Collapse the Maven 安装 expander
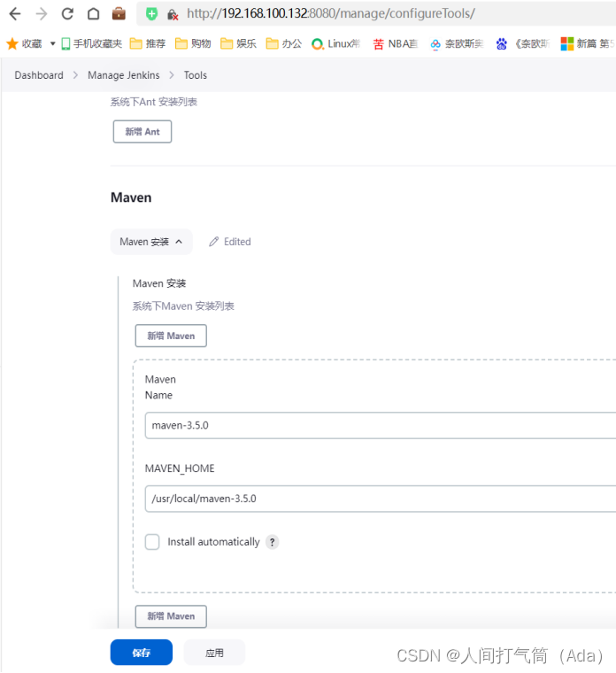616x673 pixels. (151, 242)
